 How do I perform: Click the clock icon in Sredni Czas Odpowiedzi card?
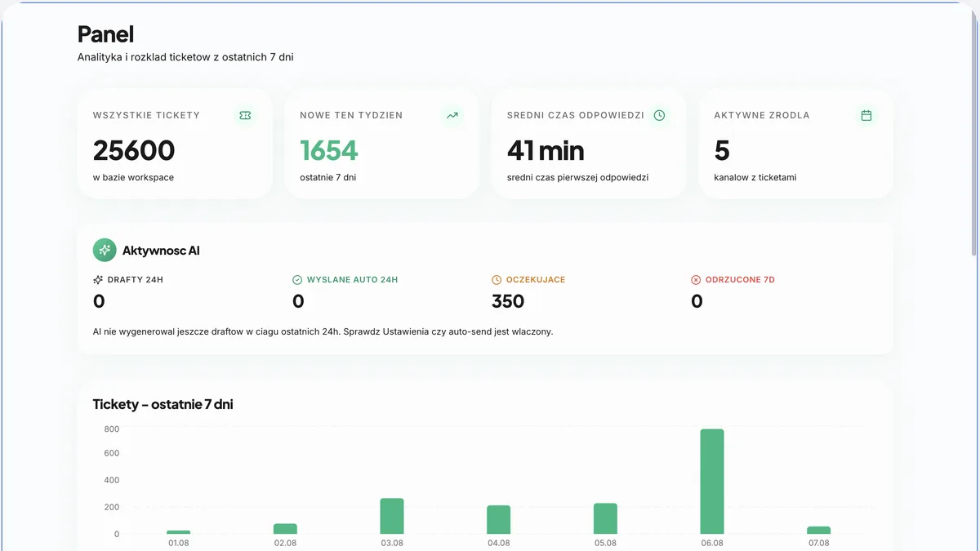pos(659,116)
